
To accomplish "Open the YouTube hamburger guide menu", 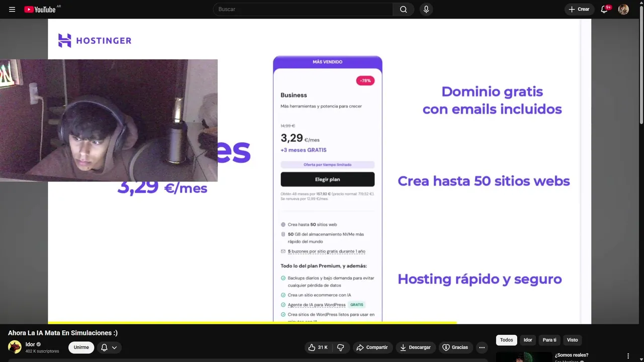I will point(12,9).
